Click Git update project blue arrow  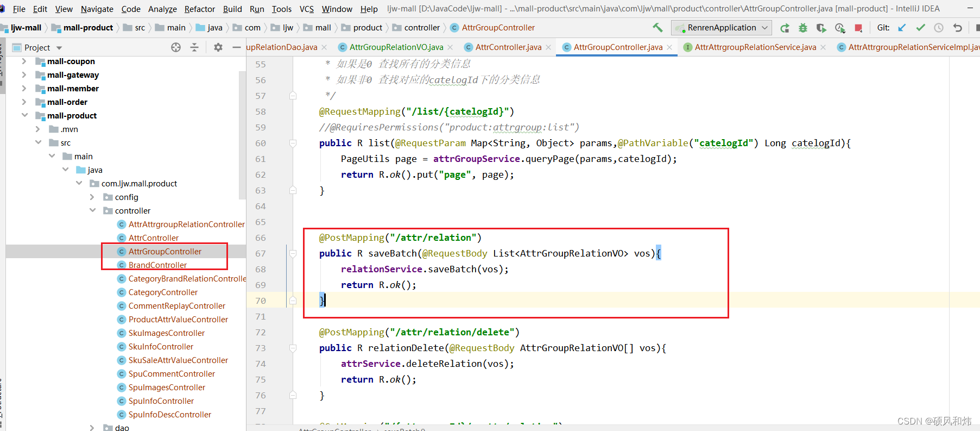[x=902, y=28]
